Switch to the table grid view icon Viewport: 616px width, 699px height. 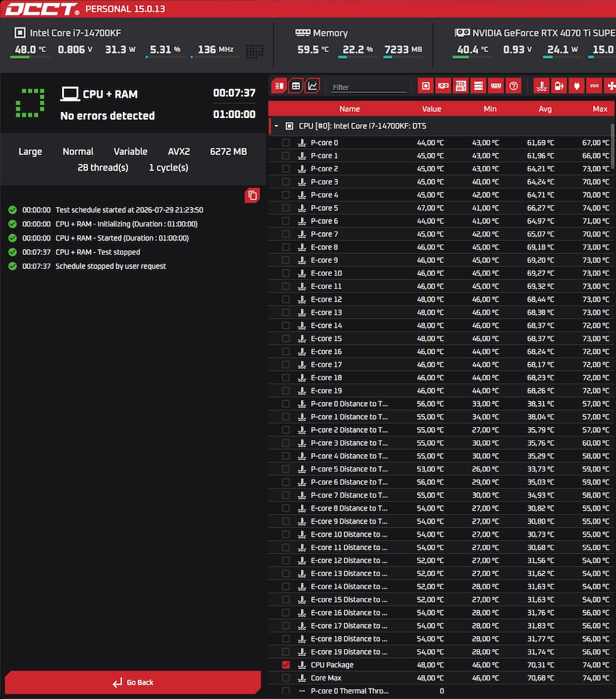[296, 86]
